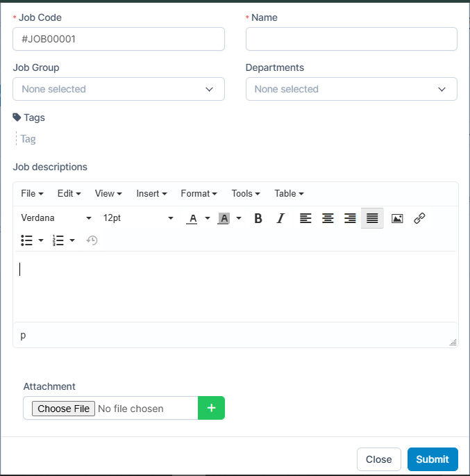Align text right in description editor
Viewport: 470px width, 476px height.
[350, 218]
